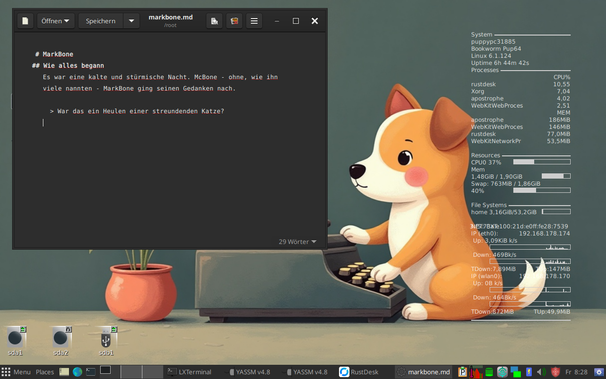Screen dimensions: 606x379
Task: Click the volume speaker tray icon
Action: point(541,372)
